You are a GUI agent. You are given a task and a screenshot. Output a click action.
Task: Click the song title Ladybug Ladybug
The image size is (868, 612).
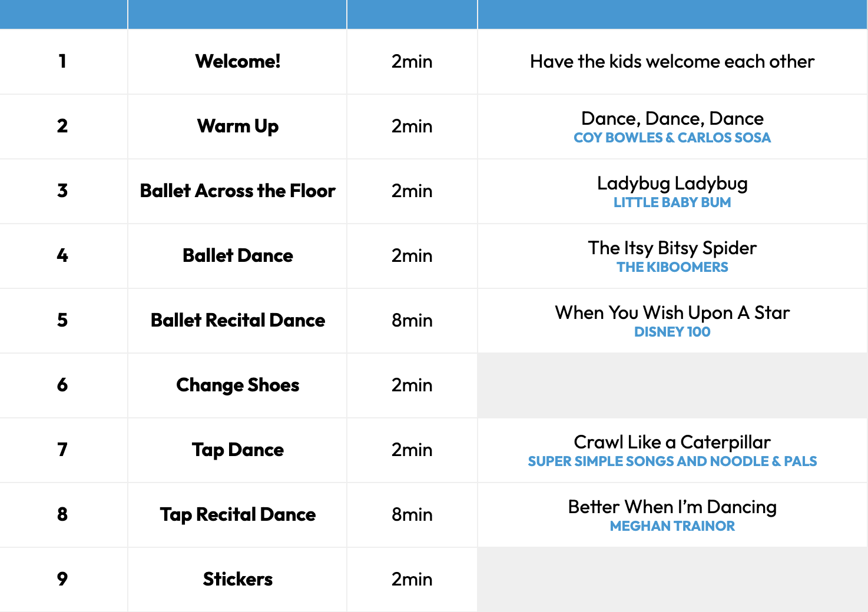point(672,184)
